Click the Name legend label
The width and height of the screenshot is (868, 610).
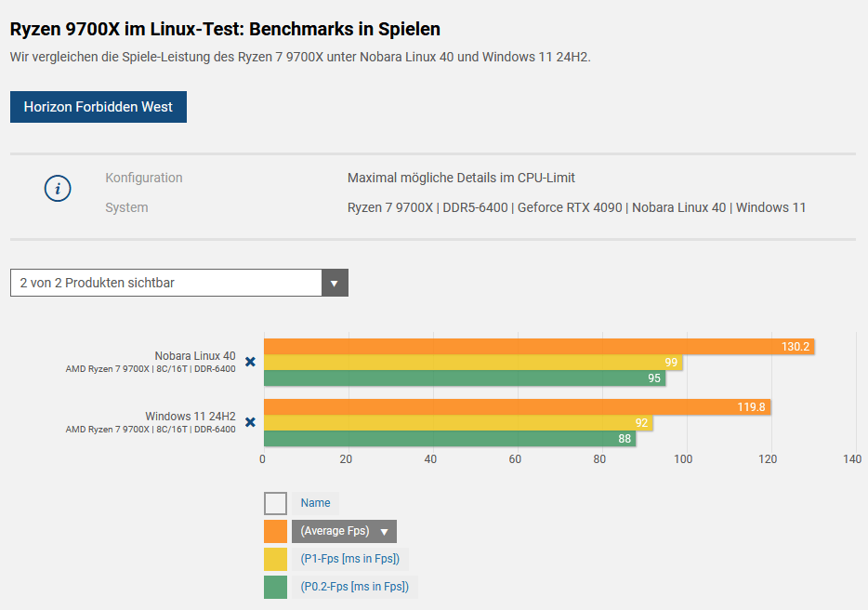click(316, 503)
